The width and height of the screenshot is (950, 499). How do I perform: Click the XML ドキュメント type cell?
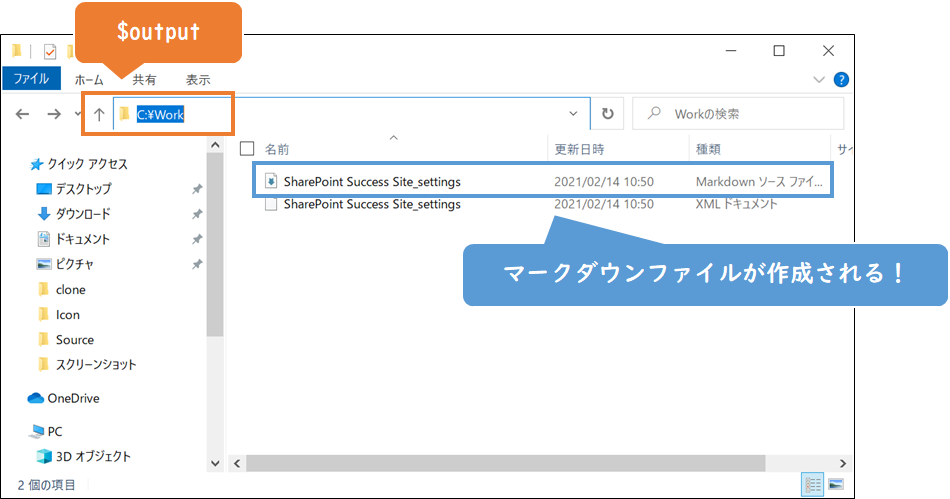click(x=736, y=205)
